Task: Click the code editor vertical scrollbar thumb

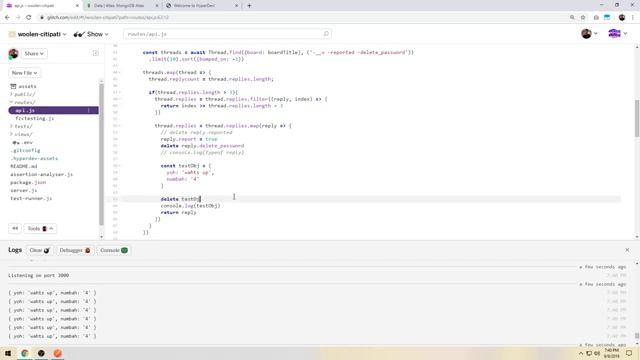Action: 637,118
